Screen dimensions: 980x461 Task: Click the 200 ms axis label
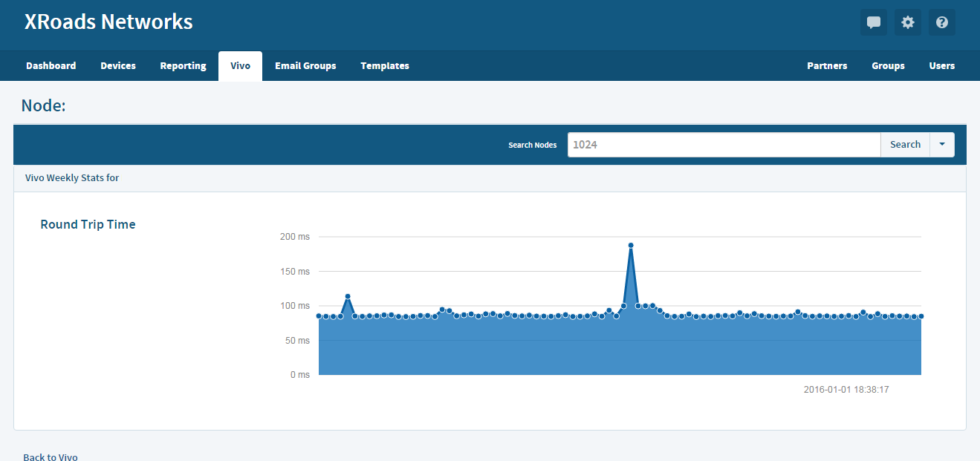295,237
